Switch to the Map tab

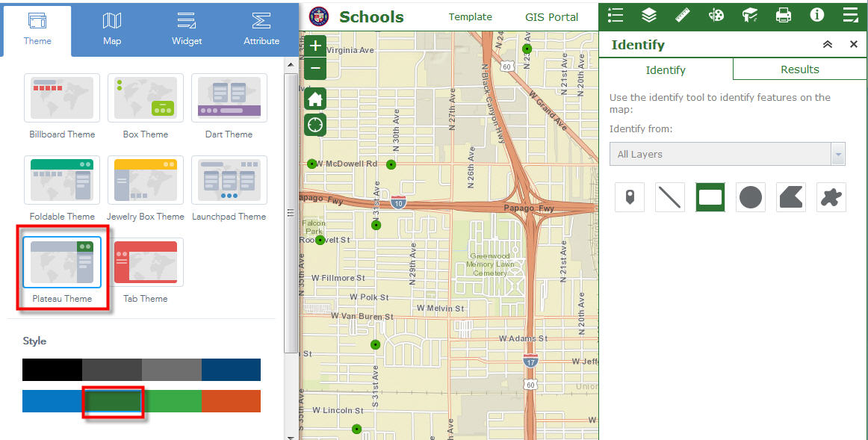112,30
